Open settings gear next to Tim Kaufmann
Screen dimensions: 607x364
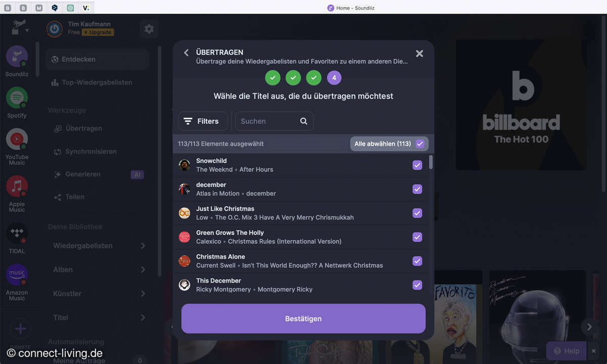pos(149,29)
